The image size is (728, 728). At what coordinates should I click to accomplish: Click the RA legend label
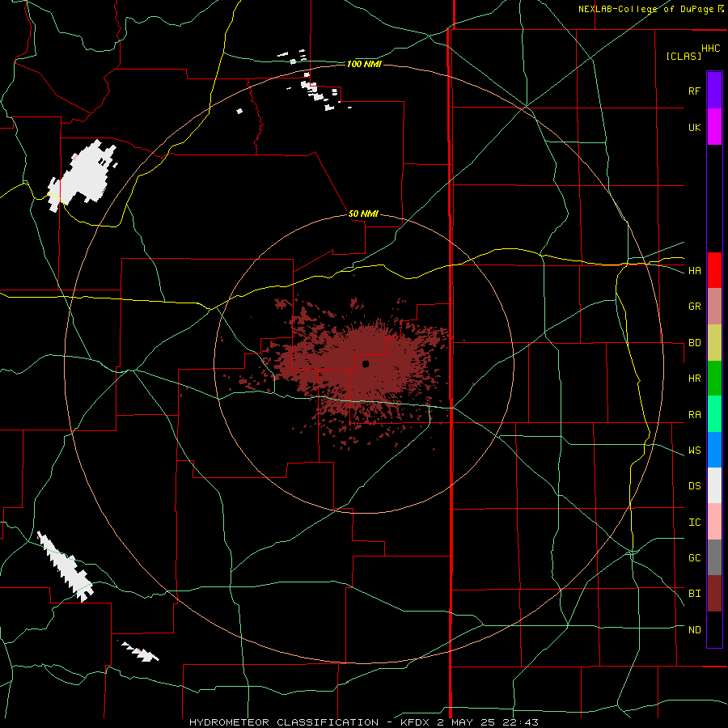click(x=694, y=415)
